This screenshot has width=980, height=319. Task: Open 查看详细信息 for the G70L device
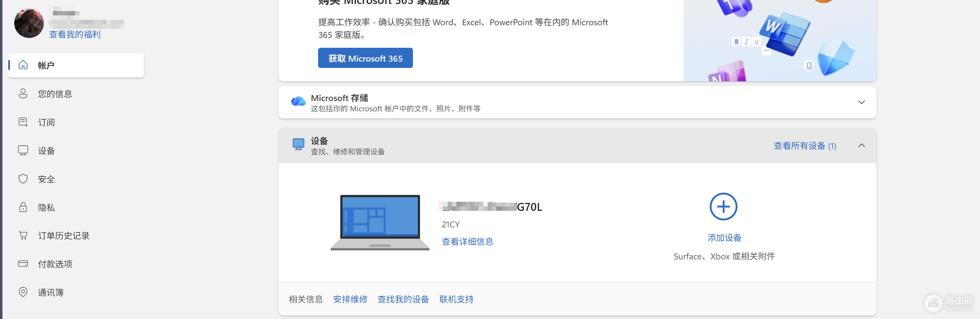pyautogui.click(x=467, y=242)
